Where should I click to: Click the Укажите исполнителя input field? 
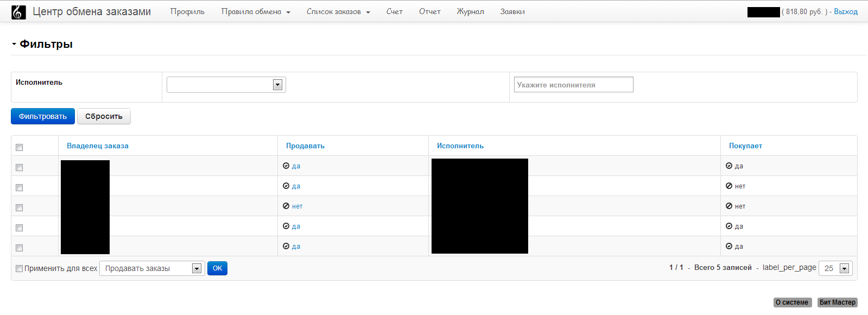(574, 85)
